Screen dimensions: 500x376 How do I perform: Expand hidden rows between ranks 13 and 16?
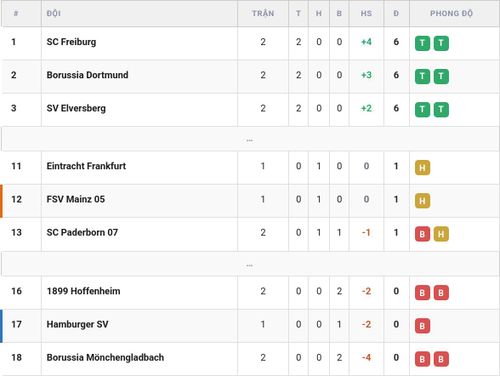[250, 264]
